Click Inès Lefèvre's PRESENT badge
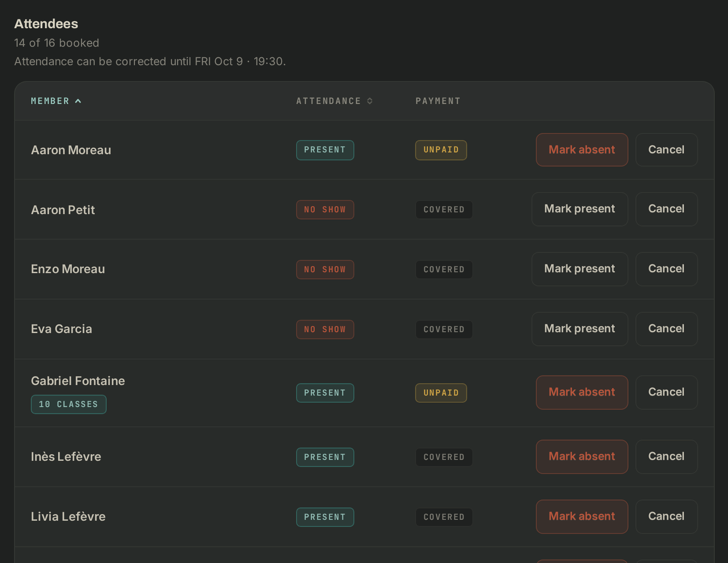This screenshot has width=728, height=563. coord(325,457)
